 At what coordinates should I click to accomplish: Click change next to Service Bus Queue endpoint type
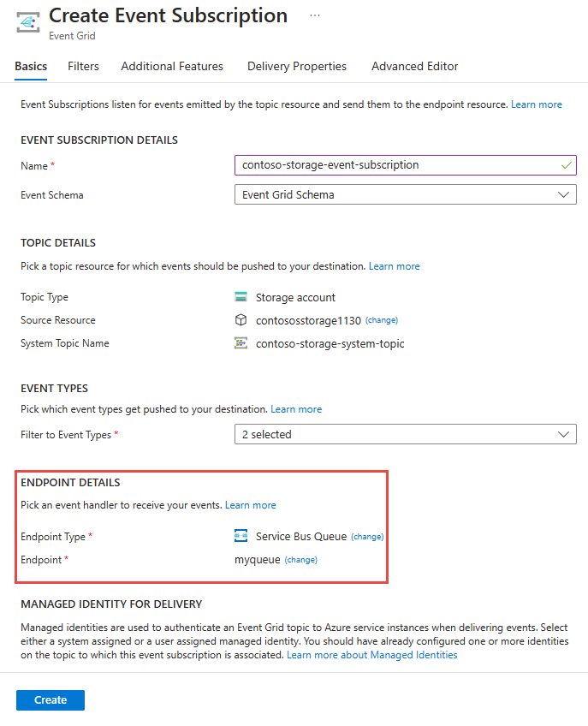366,536
